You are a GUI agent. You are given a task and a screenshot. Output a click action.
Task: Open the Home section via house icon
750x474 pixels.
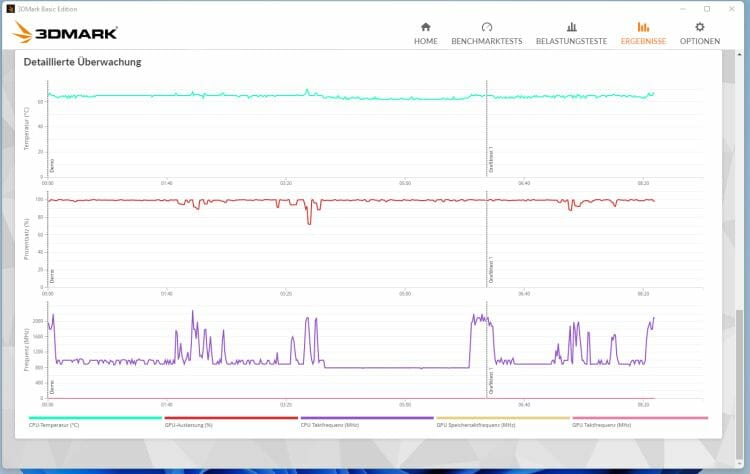click(425, 27)
